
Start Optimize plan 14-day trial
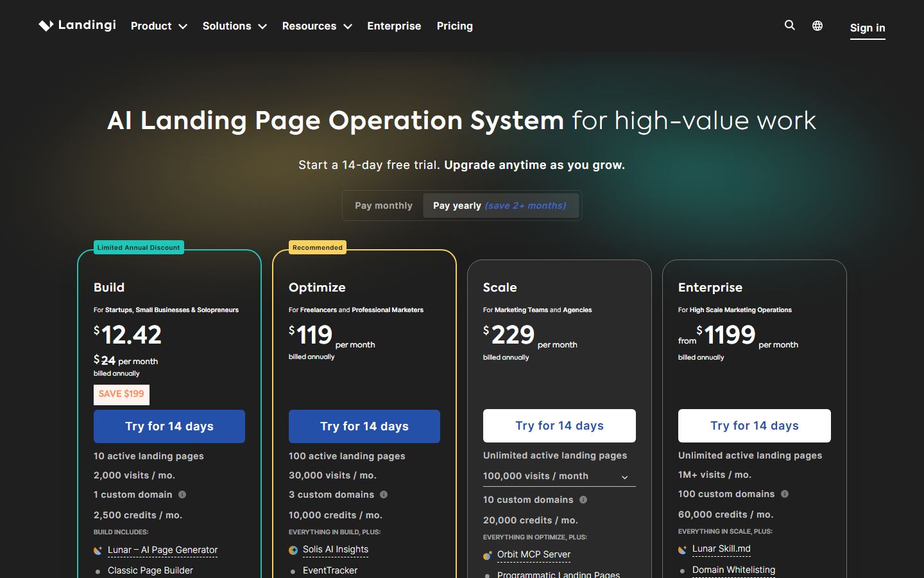pyautogui.click(x=364, y=426)
